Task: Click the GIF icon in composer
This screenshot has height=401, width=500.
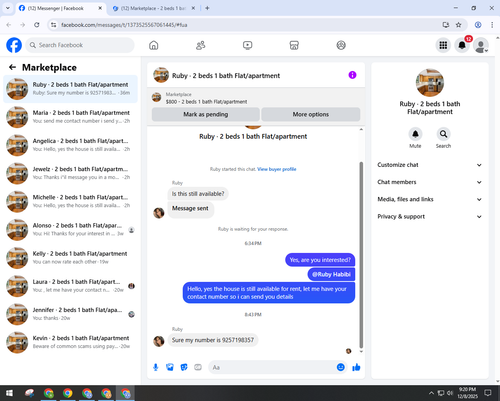Action: [x=198, y=367]
